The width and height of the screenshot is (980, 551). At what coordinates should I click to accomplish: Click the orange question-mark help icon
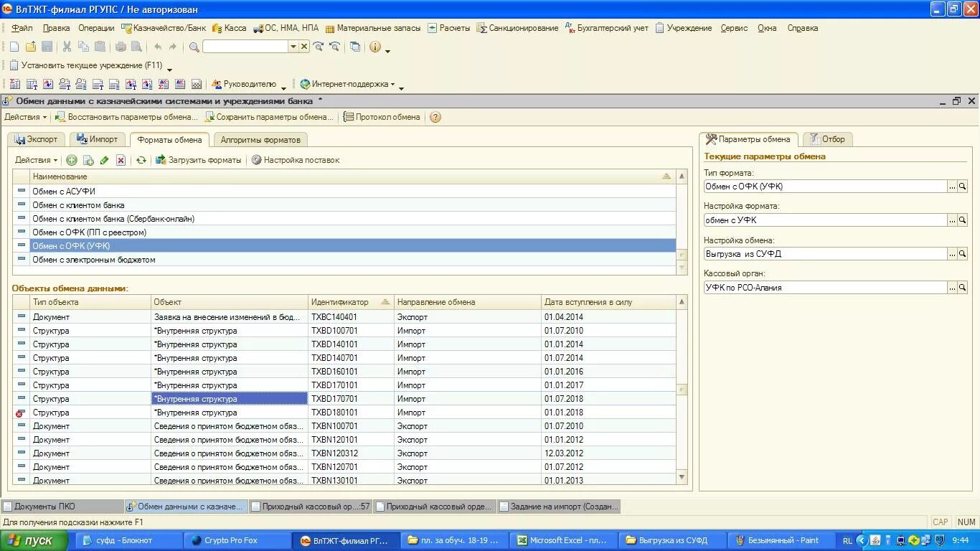435,117
